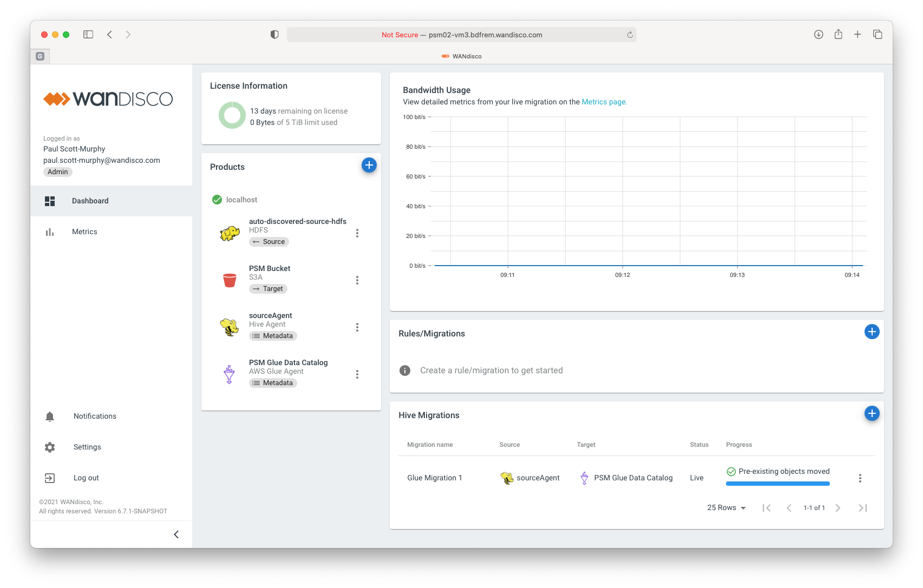The image size is (923, 588).
Task: Go to the Metrics section
Action: pyautogui.click(x=84, y=232)
